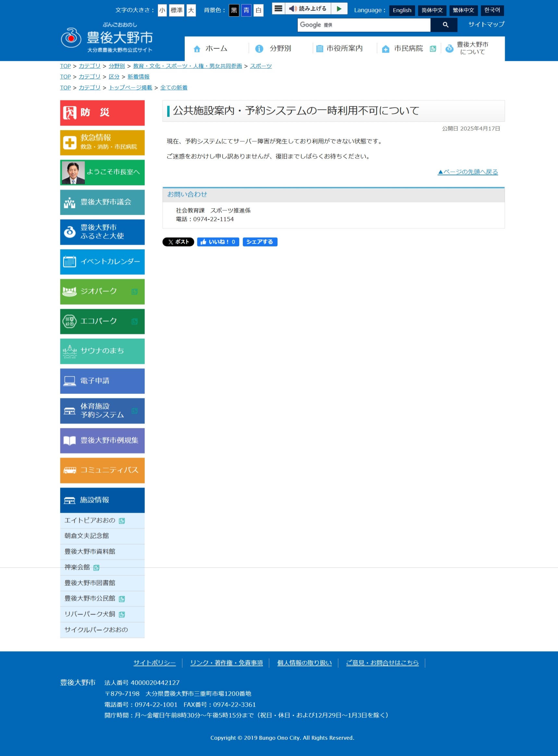558x756 pixels.
Task: Open リバーパーク犬飼 facility link
Action: click(102, 615)
